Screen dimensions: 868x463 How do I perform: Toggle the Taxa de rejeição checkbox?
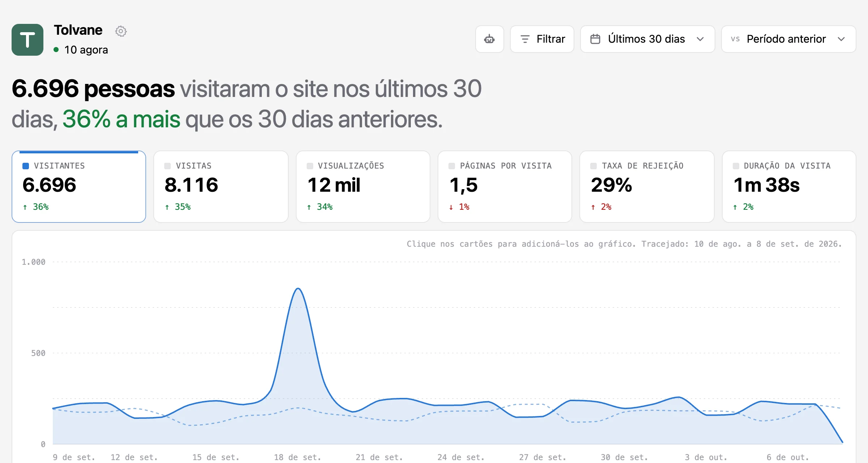(x=593, y=166)
